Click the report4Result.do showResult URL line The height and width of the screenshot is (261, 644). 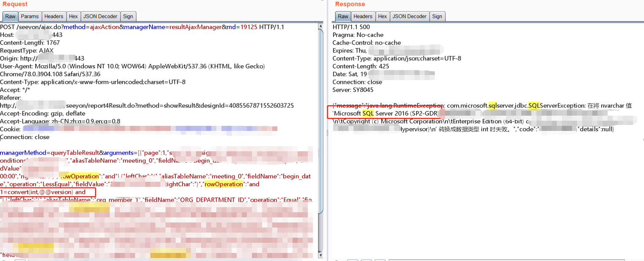tap(147, 106)
